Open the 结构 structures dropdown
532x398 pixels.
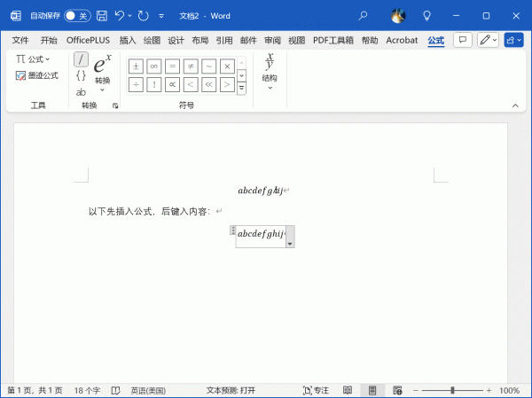[270, 72]
